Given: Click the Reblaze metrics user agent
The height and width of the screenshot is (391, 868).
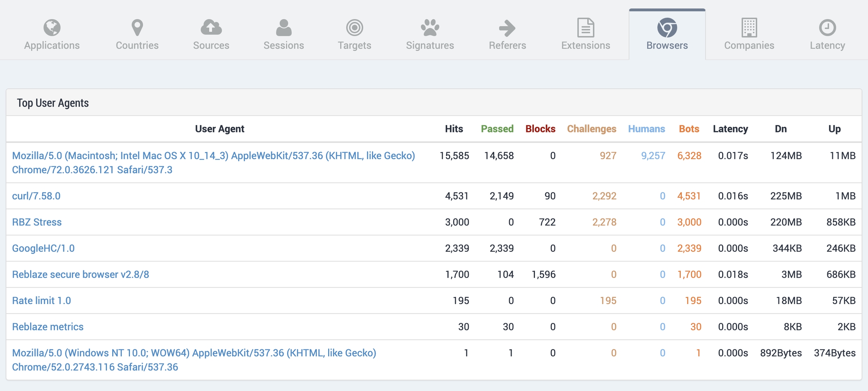Looking at the screenshot, I should pos(48,327).
